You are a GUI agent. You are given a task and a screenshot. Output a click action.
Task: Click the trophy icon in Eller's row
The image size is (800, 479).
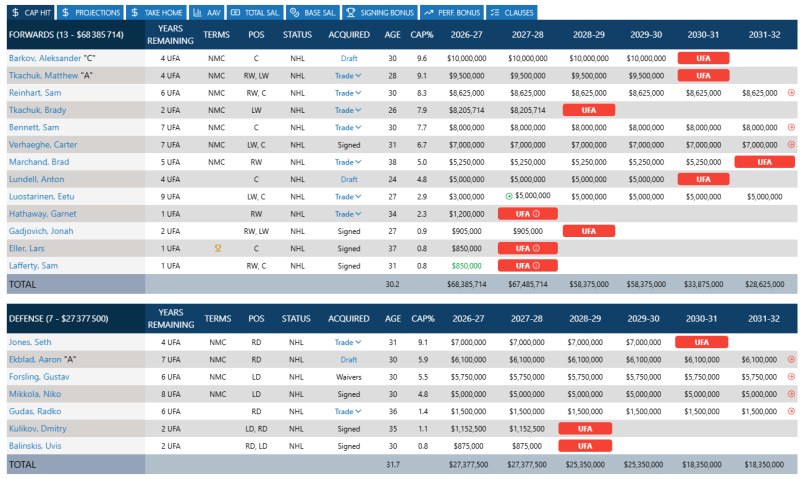tap(218, 248)
